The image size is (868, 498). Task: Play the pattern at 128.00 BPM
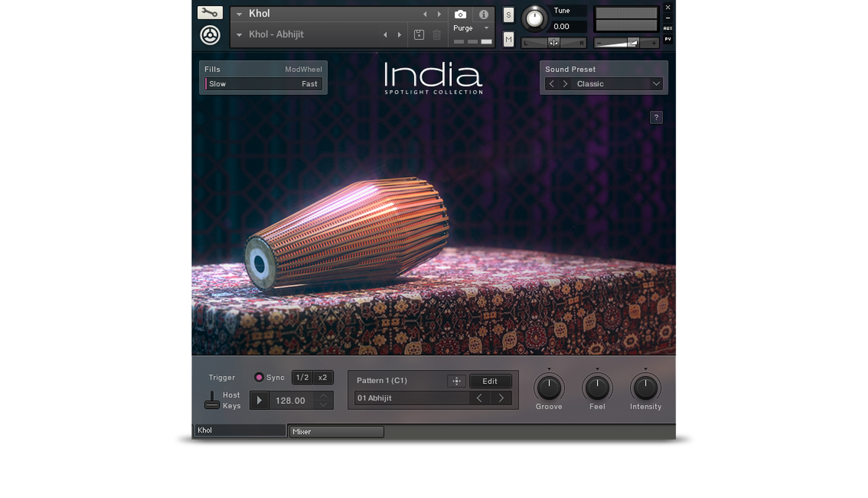pyautogui.click(x=260, y=400)
